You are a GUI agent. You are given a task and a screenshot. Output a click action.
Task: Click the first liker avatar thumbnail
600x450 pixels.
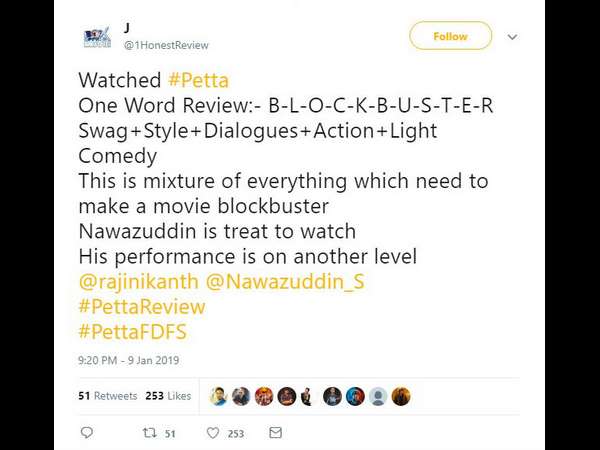[218, 396]
